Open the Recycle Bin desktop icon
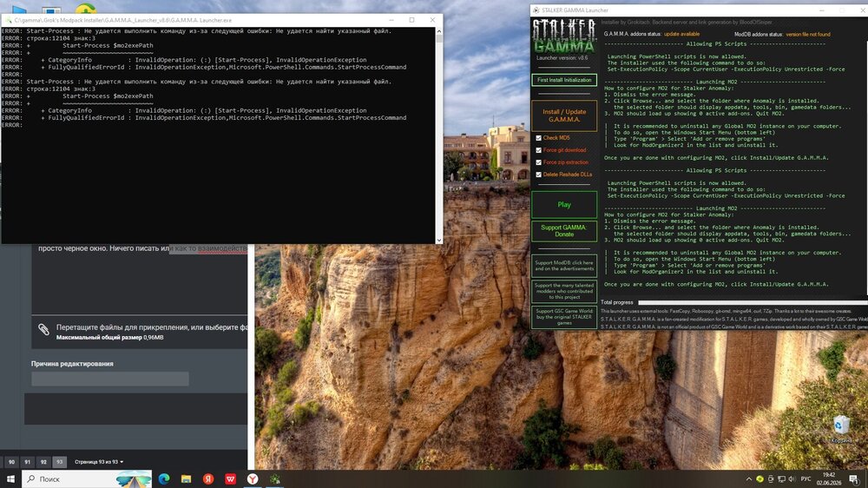The height and width of the screenshot is (488, 868). (841, 429)
